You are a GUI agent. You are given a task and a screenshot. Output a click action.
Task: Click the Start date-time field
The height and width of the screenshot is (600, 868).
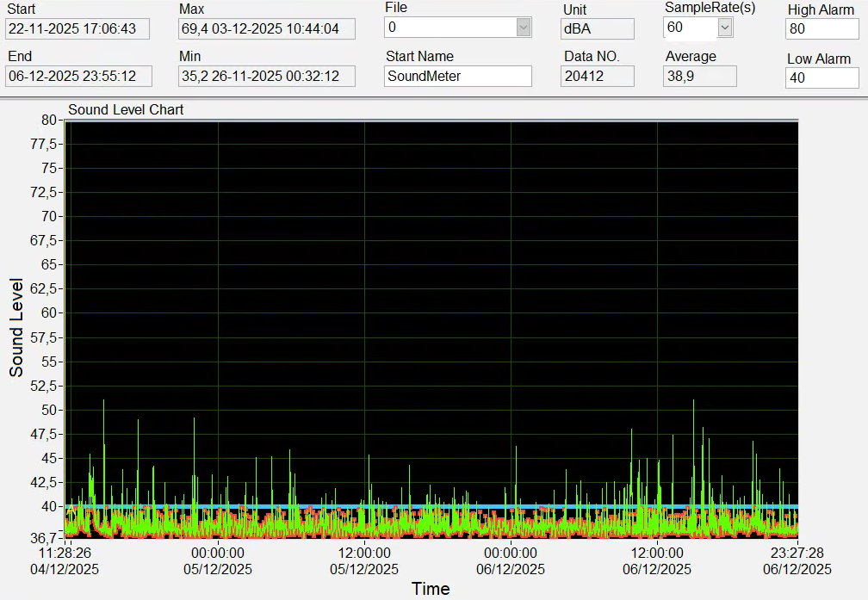pos(77,28)
